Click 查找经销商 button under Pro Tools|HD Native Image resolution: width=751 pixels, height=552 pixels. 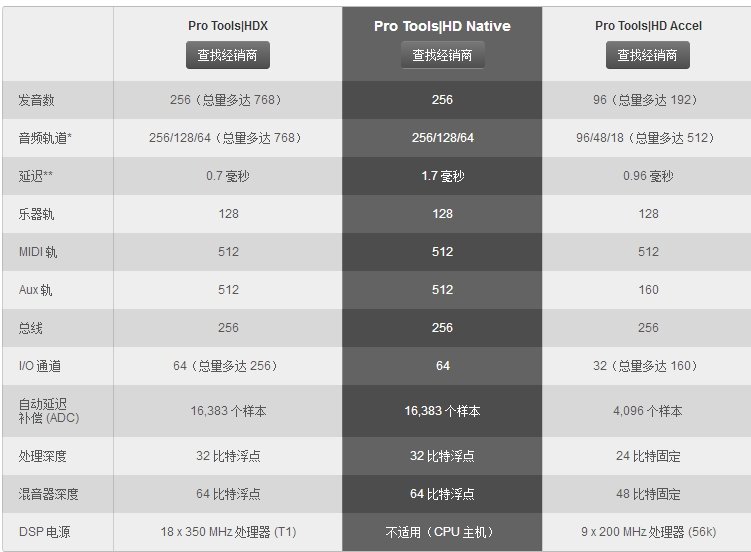pos(442,55)
